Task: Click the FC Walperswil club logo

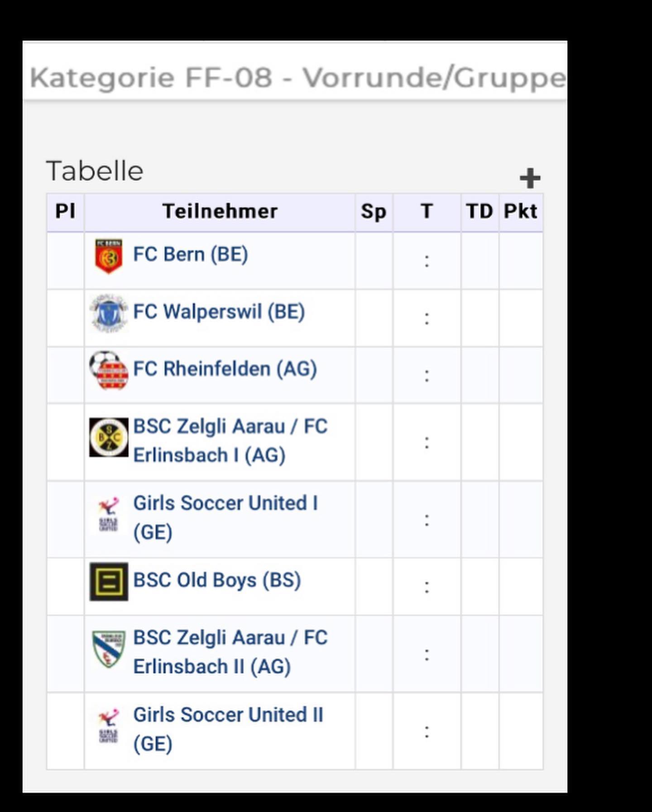Action: (109, 313)
